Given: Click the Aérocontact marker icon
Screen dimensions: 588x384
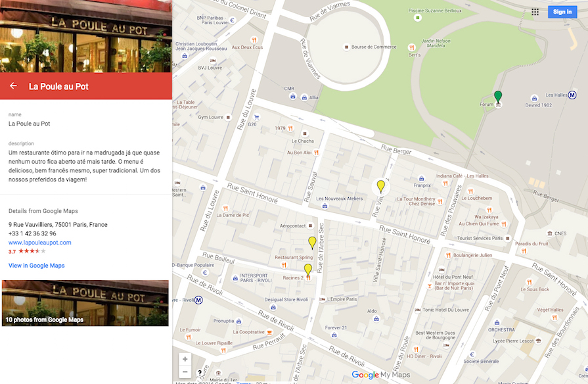Looking at the screenshot, I should point(311,226).
